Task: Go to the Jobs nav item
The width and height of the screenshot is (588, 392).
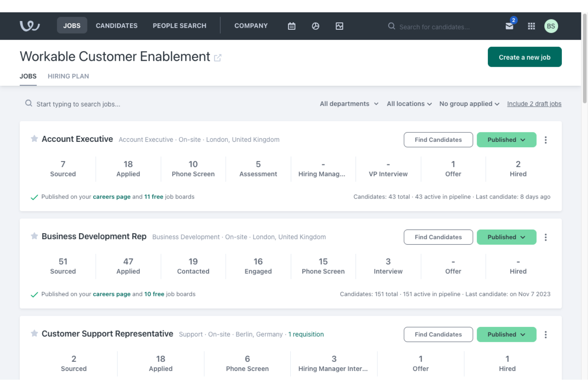Action: pos(72,25)
